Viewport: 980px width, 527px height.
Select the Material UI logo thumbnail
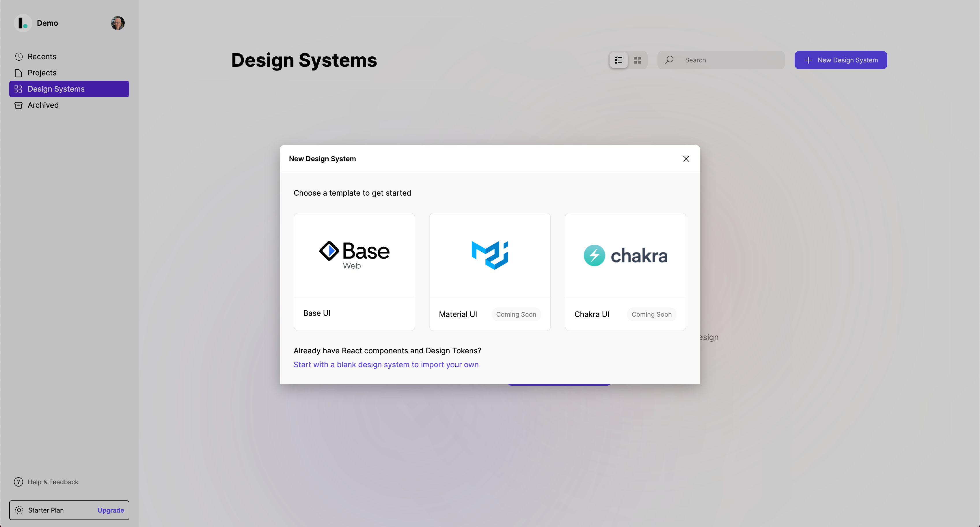[490, 255]
